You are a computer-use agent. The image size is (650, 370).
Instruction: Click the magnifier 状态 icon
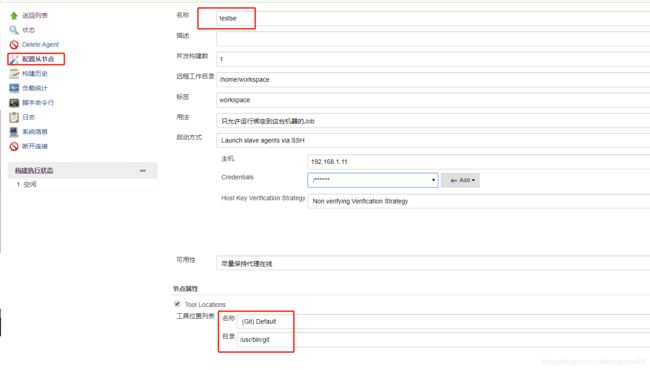click(x=14, y=30)
